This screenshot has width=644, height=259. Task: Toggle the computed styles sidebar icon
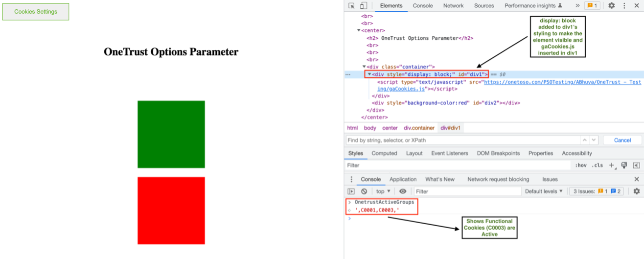(636, 165)
